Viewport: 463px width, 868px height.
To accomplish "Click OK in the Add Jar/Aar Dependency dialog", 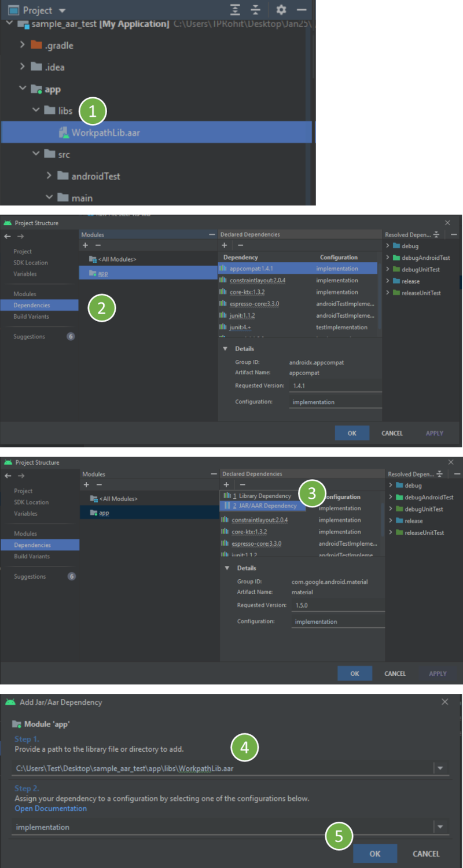I will pyautogui.click(x=375, y=854).
